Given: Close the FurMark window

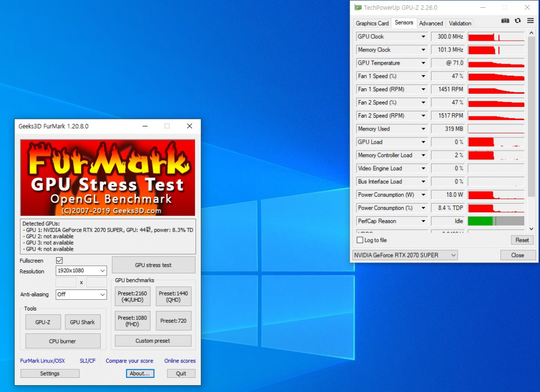Looking at the screenshot, I should pyautogui.click(x=189, y=126).
